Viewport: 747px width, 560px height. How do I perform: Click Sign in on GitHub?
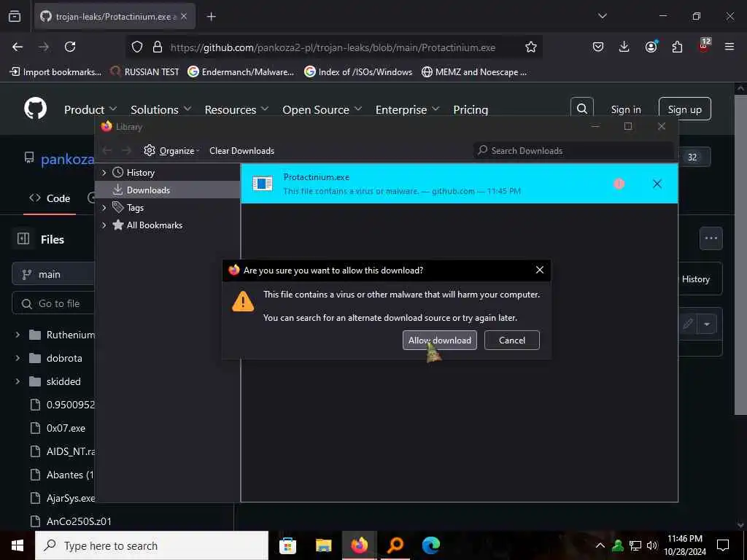pyautogui.click(x=625, y=109)
